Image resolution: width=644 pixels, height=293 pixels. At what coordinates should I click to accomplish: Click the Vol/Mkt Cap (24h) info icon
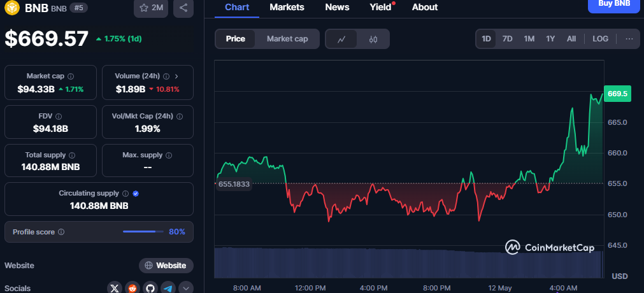coord(180,117)
